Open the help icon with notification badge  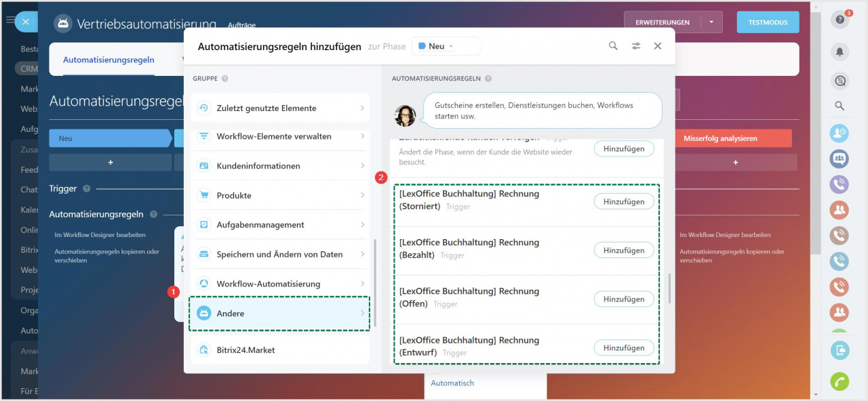pos(840,20)
